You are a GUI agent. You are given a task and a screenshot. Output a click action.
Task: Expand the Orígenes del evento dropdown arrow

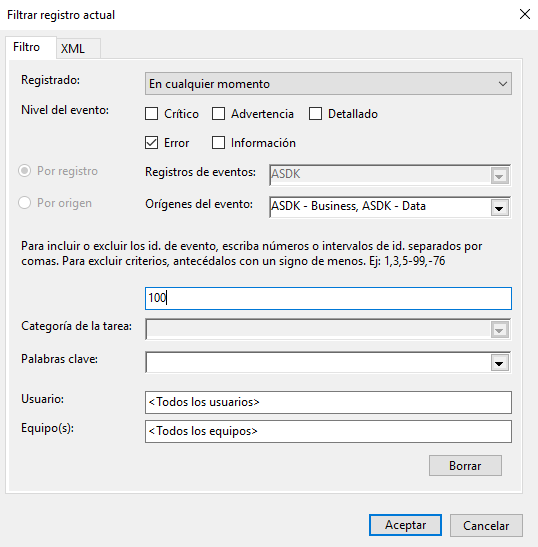[499, 208]
